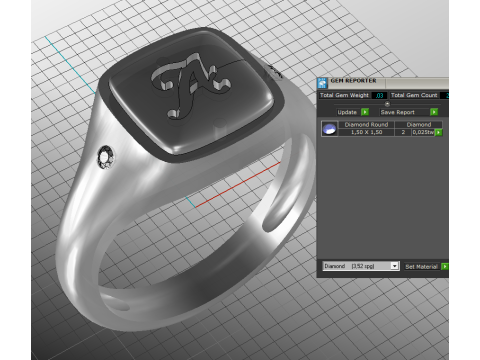480x360 pixels.
Task: Click the Total Gem Weight value .03
Action: click(379, 96)
